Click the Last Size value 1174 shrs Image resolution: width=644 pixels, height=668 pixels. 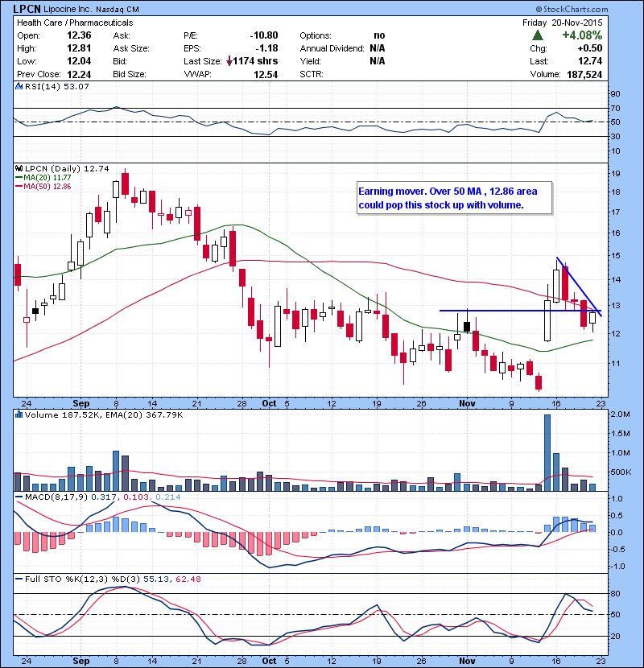(x=255, y=61)
